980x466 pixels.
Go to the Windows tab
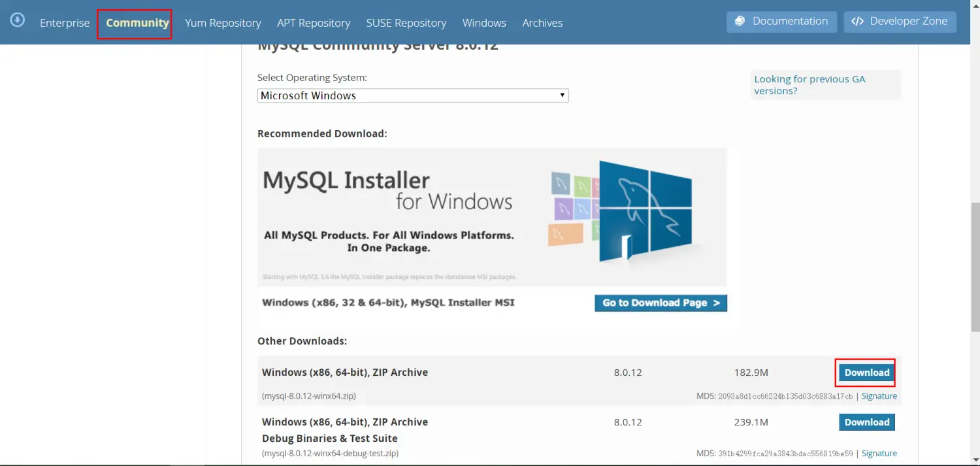pyautogui.click(x=484, y=23)
